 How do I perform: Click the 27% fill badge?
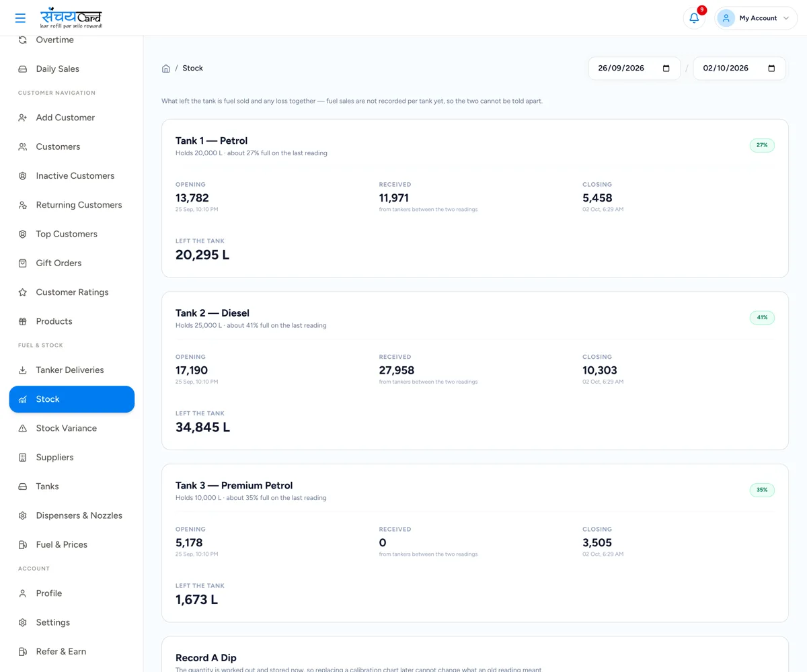click(762, 145)
